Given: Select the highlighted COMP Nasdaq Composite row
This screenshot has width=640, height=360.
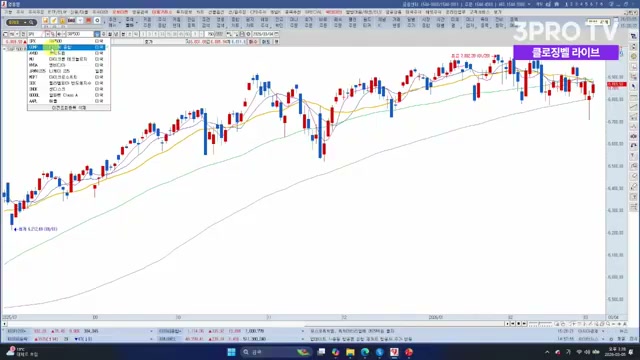Looking at the screenshot, I should pos(68,47).
